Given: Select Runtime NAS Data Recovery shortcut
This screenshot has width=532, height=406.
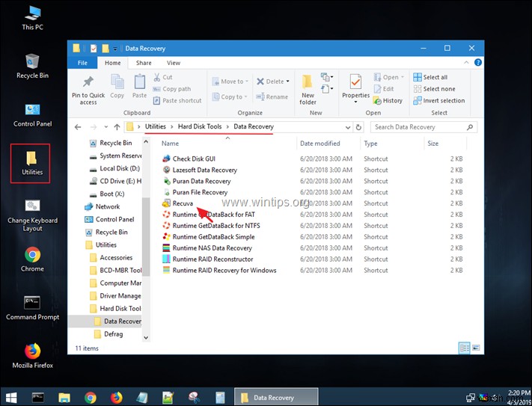Looking at the screenshot, I should click(x=212, y=247).
